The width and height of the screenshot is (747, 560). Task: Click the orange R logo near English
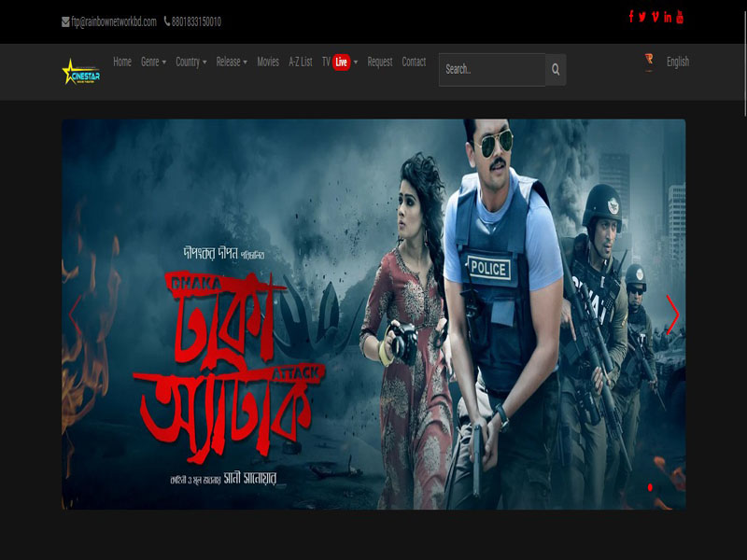pos(649,62)
